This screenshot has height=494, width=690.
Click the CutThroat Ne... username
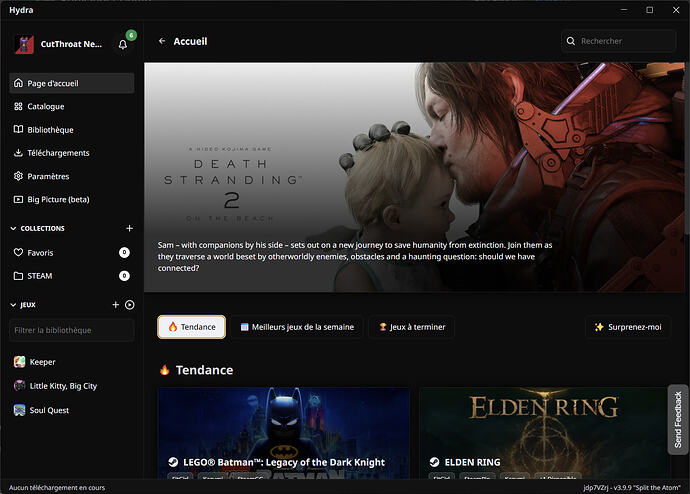click(x=71, y=44)
